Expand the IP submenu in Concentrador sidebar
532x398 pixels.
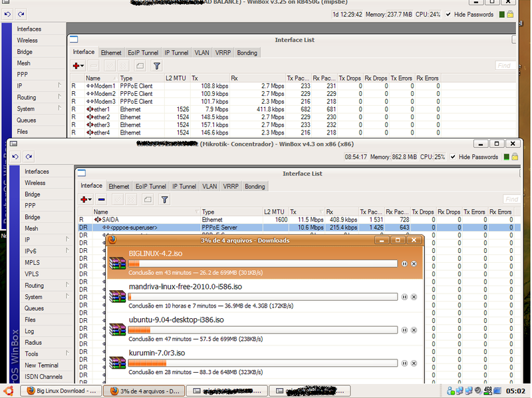(x=67, y=240)
